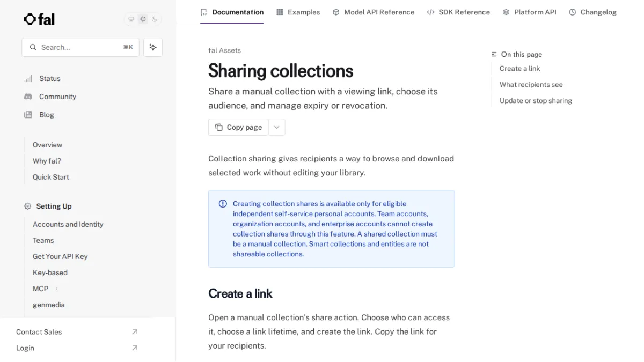Select the Documentation tab

(232, 12)
